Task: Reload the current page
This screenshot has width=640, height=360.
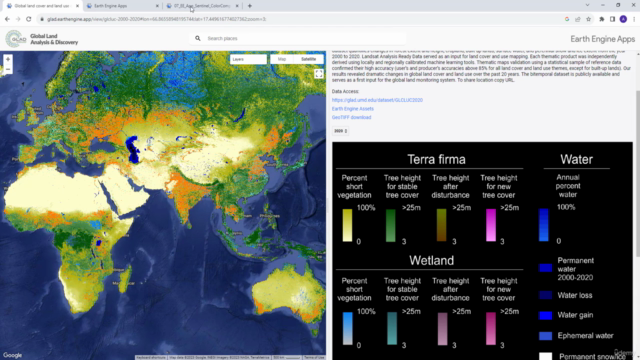Action: point(29,19)
